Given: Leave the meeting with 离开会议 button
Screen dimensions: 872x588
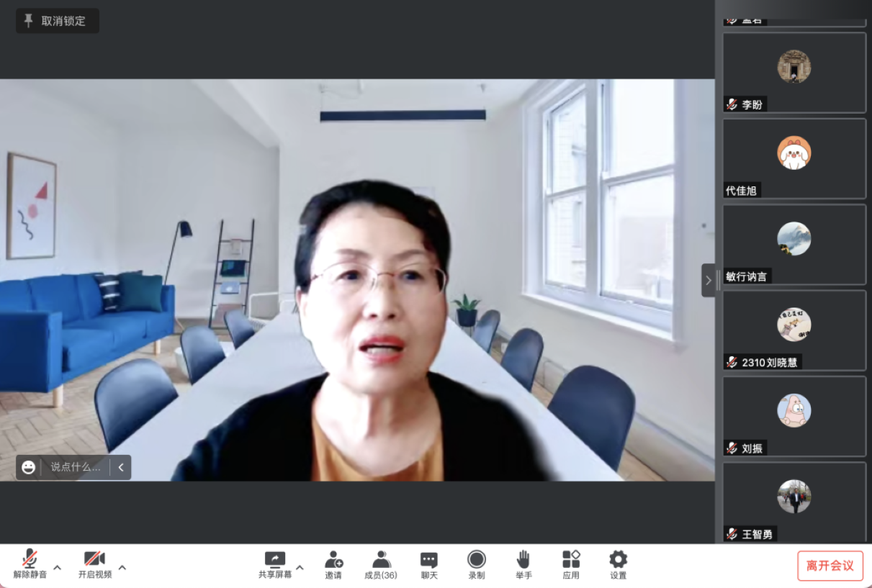Looking at the screenshot, I should [830, 566].
